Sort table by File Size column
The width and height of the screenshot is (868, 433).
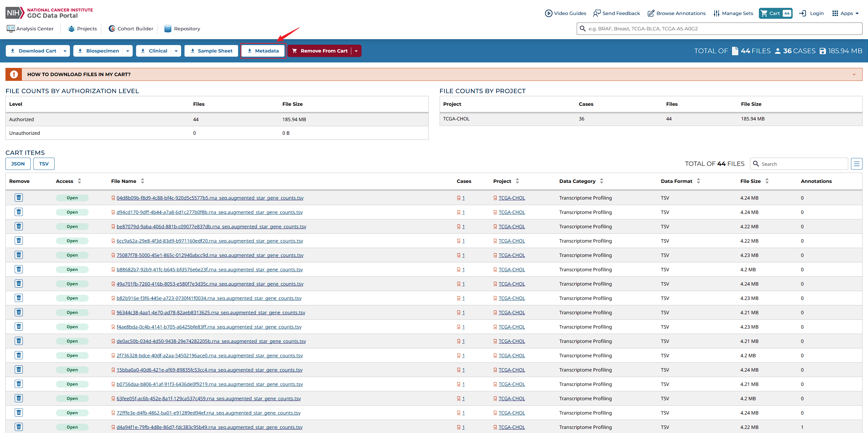767,181
